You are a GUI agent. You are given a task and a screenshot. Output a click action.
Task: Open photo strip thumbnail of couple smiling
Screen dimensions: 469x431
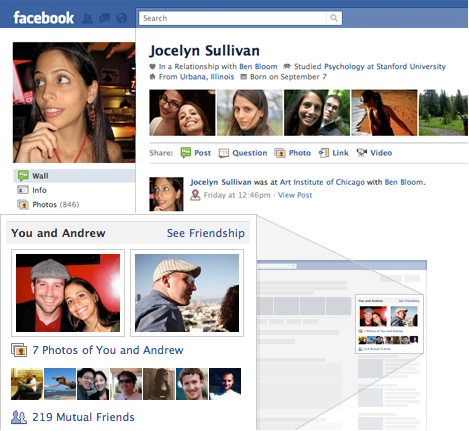point(317,113)
